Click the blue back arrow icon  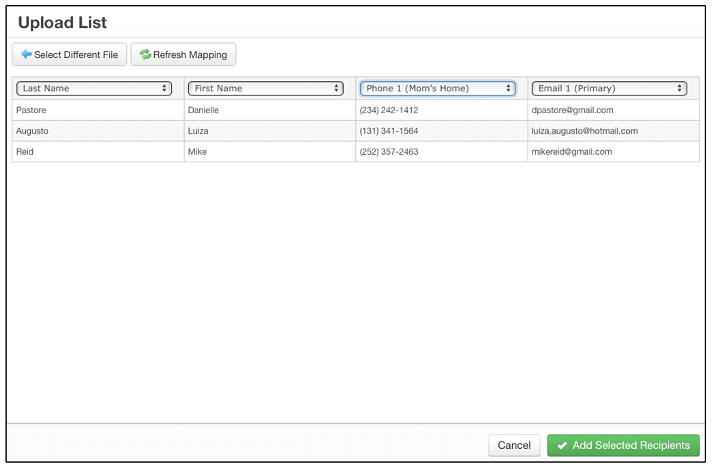tap(26, 54)
